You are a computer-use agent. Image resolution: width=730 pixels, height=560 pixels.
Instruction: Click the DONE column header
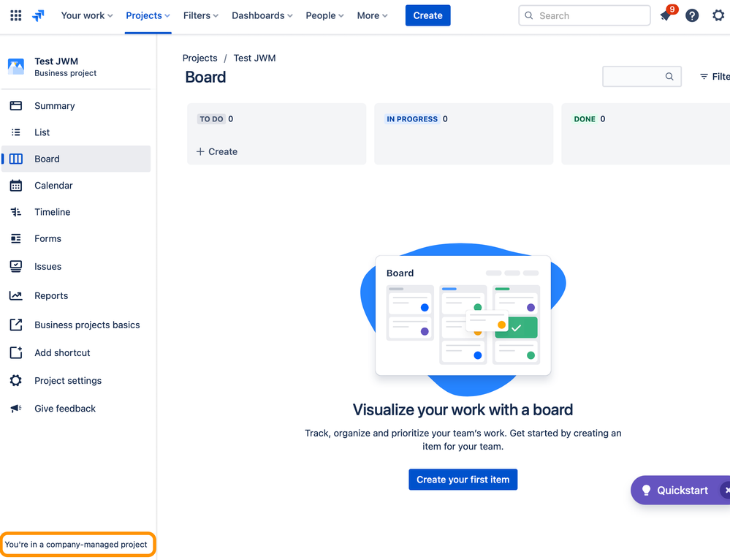coord(585,119)
